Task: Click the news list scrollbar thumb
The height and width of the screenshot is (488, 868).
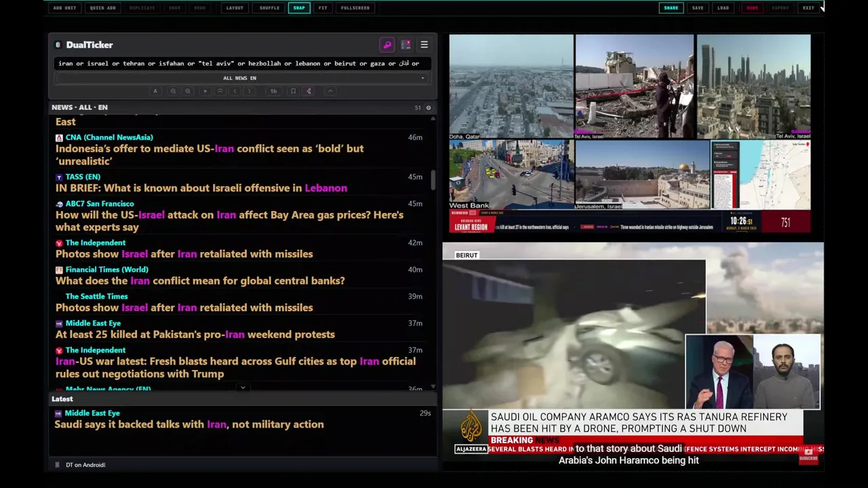Action: [x=433, y=180]
